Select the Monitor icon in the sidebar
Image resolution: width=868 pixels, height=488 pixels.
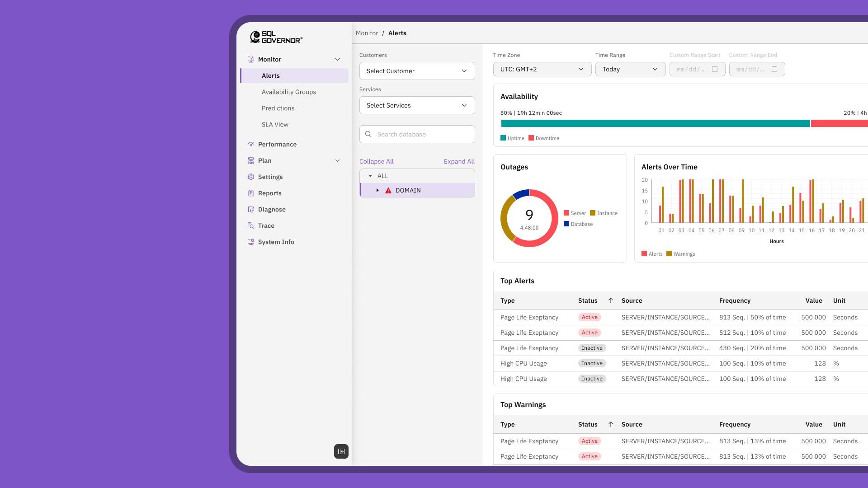click(251, 59)
